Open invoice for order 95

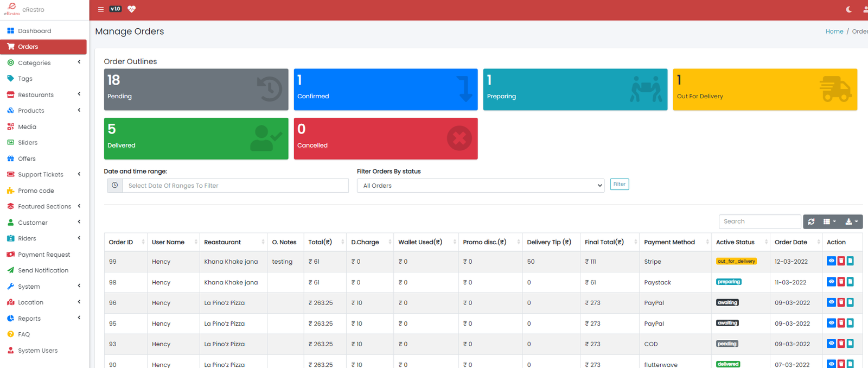[850, 323]
